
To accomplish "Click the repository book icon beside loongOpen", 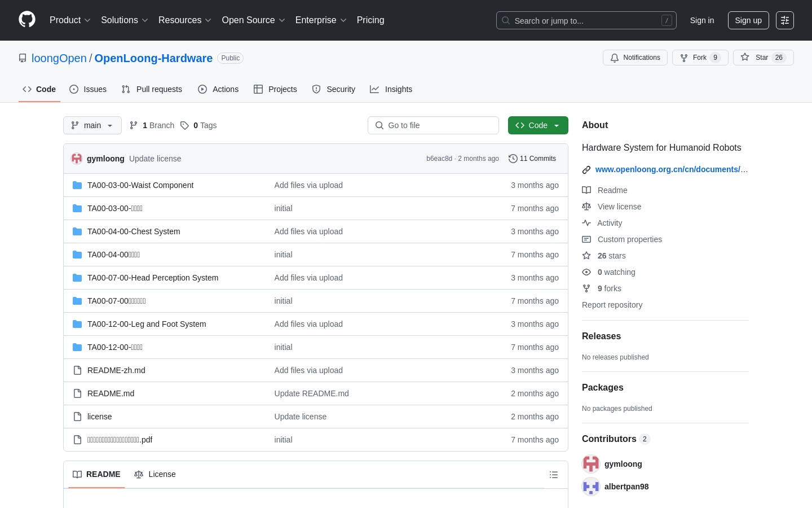I will coord(23,58).
